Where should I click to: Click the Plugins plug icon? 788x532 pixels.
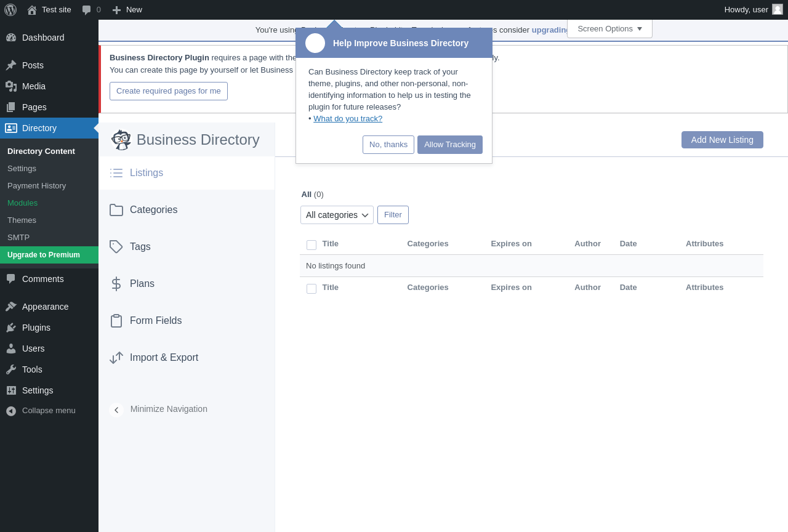click(x=11, y=328)
